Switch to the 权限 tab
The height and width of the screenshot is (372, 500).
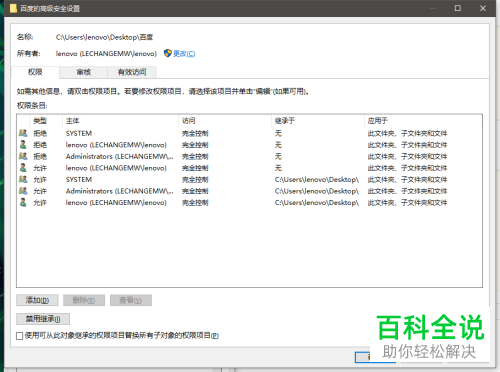35,72
